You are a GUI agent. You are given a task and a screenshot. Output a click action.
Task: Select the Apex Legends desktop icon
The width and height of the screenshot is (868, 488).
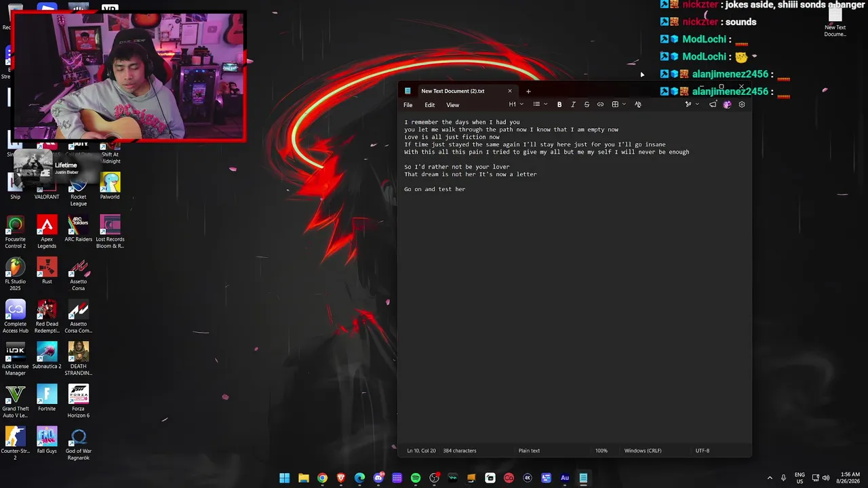[47, 232]
